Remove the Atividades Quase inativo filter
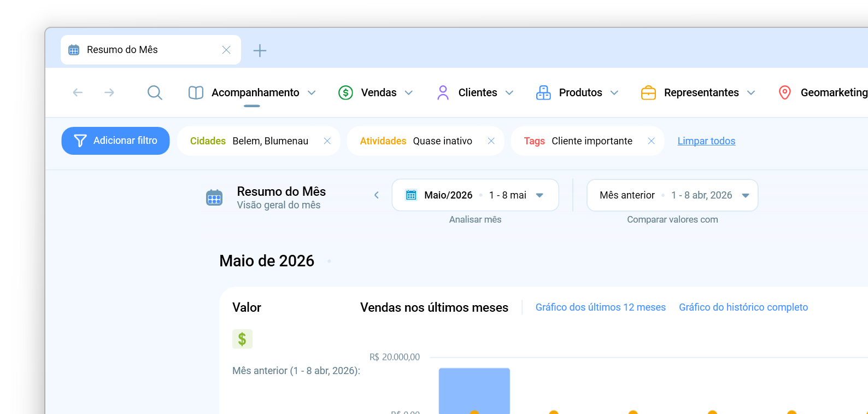This screenshot has width=868, height=414. tap(491, 141)
